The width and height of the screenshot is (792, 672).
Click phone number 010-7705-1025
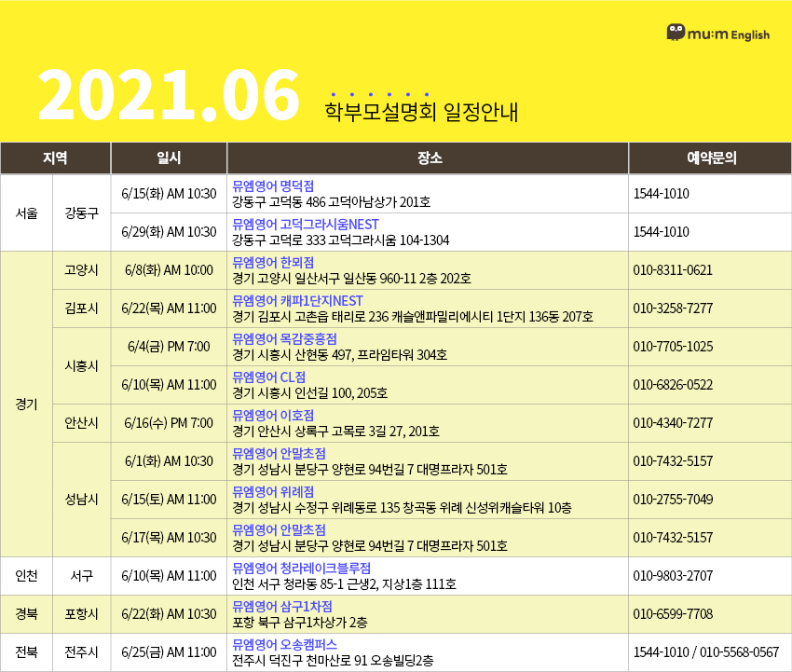tap(673, 347)
